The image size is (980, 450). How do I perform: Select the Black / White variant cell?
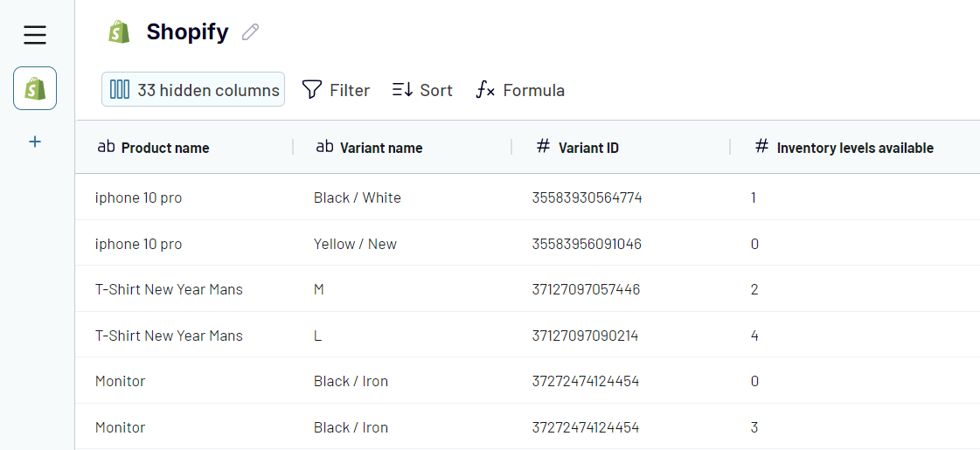[357, 197]
